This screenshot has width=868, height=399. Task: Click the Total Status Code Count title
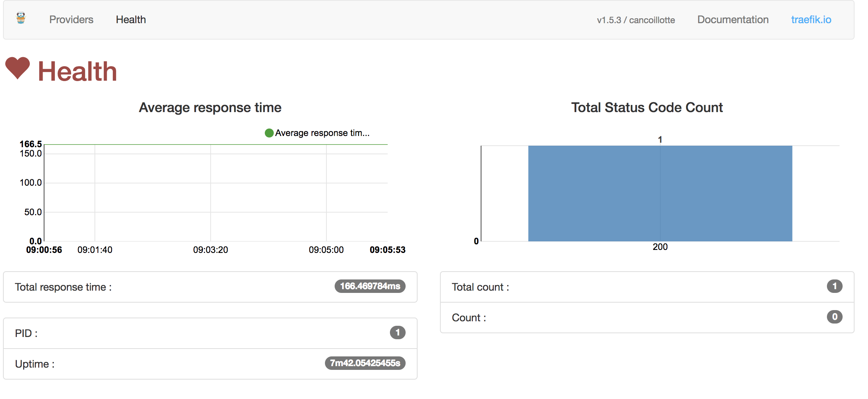tap(647, 108)
